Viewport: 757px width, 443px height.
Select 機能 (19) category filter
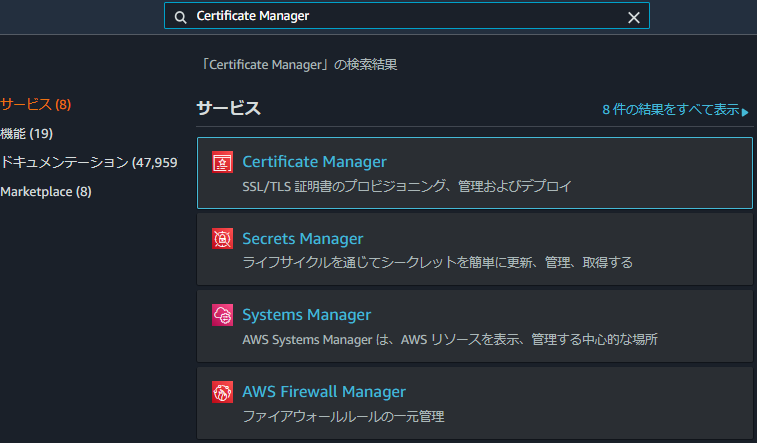pyautogui.click(x=27, y=134)
